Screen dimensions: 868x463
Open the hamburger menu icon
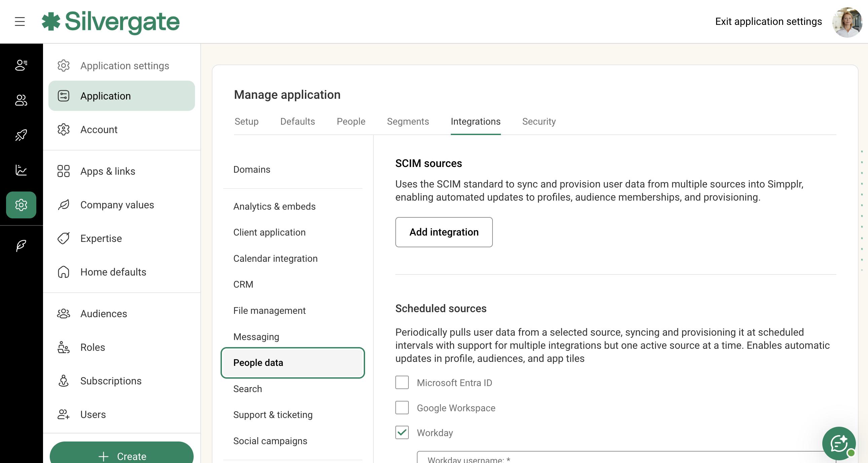pyautogui.click(x=20, y=22)
